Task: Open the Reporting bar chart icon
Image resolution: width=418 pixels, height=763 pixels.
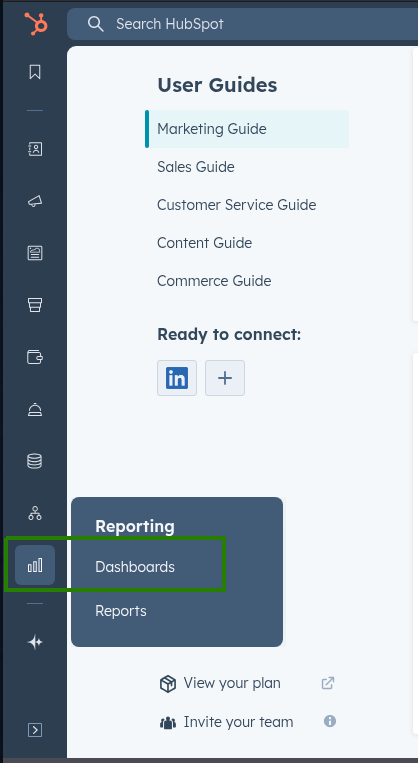Action: pyautogui.click(x=35, y=565)
